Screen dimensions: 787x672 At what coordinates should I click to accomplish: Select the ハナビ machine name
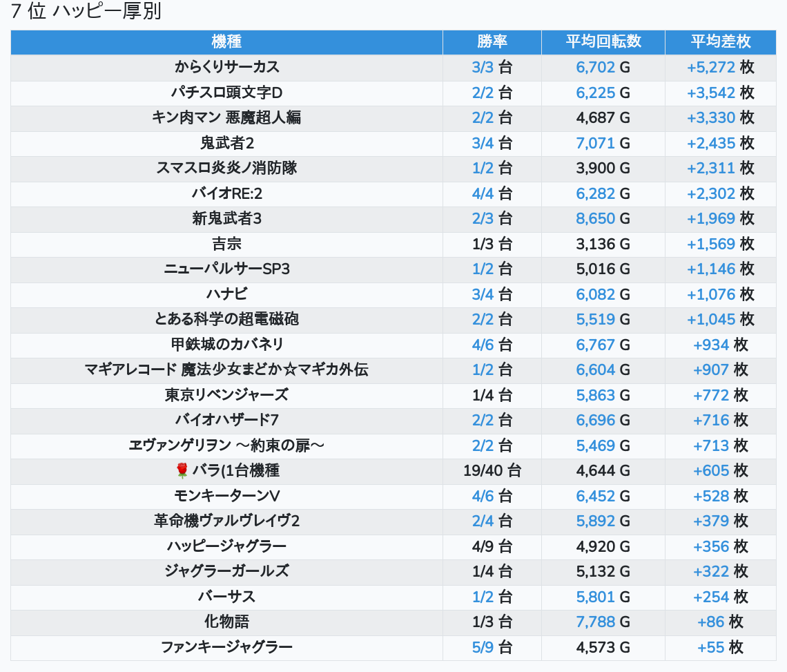coord(226,294)
